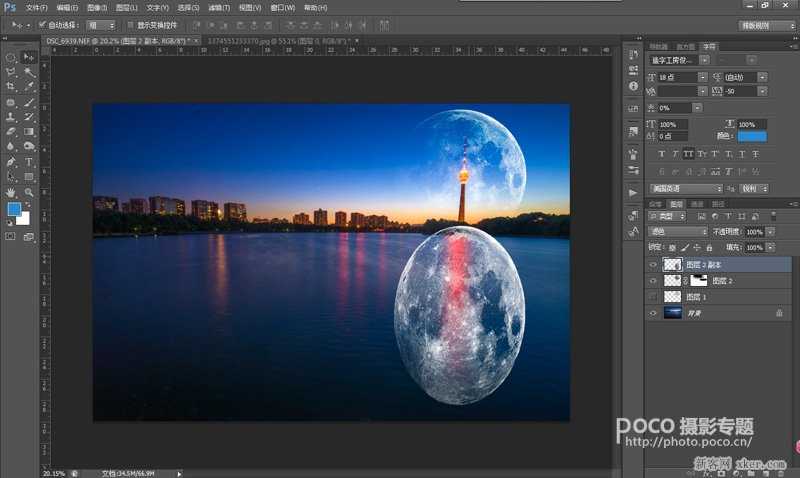Open the Actions panel play icon

(x=633, y=193)
